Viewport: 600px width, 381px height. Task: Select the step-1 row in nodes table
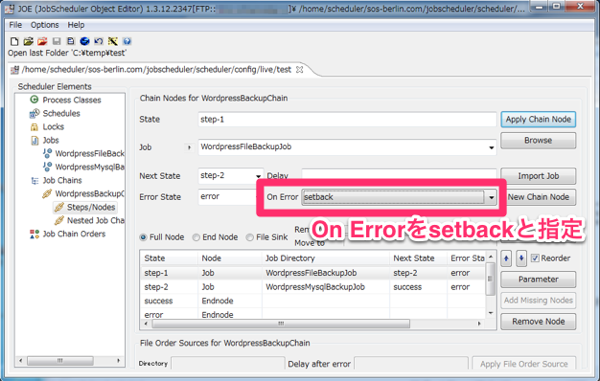[x=313, y=273]
